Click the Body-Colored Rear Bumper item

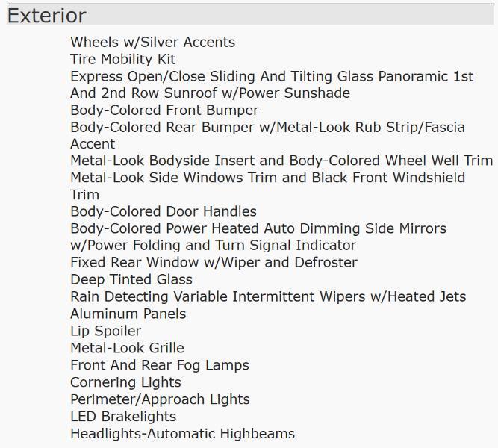(x=267, y=128)
